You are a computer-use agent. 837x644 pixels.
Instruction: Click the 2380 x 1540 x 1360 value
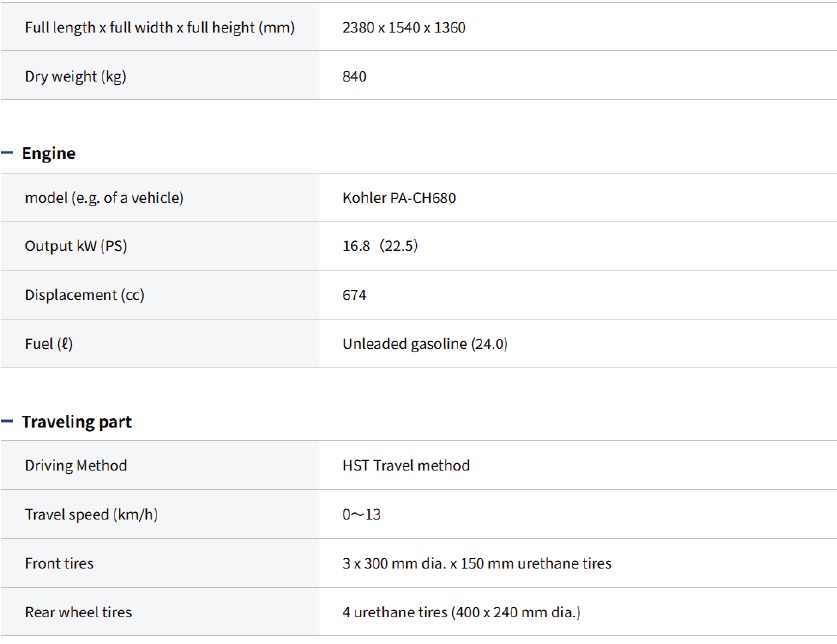point(404,28)
